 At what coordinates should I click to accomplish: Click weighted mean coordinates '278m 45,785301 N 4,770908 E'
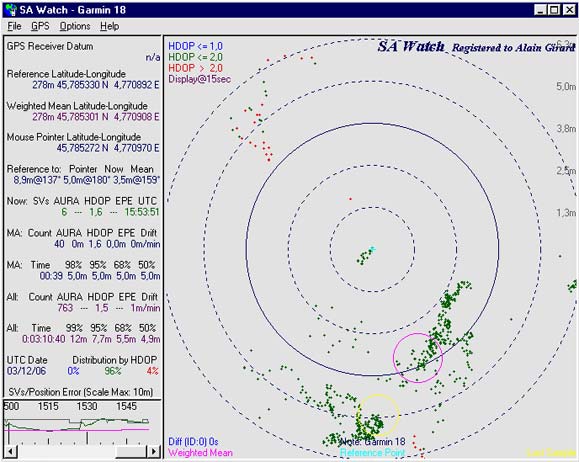click(96, 117)
